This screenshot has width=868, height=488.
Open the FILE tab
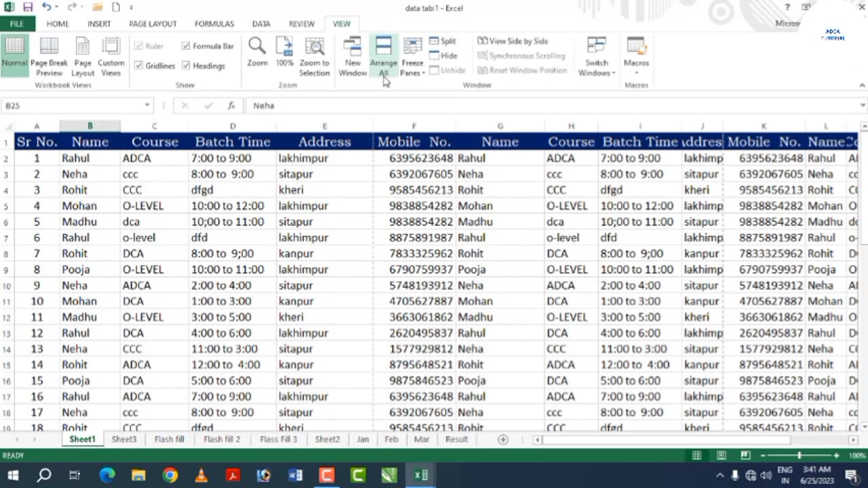(x=17, y=24)
